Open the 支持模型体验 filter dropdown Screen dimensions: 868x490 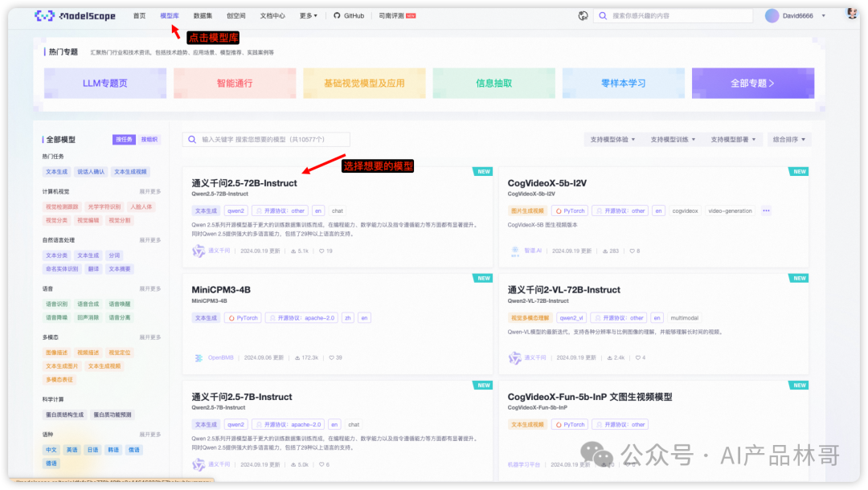pyautogui.click(x=612, y=139)
